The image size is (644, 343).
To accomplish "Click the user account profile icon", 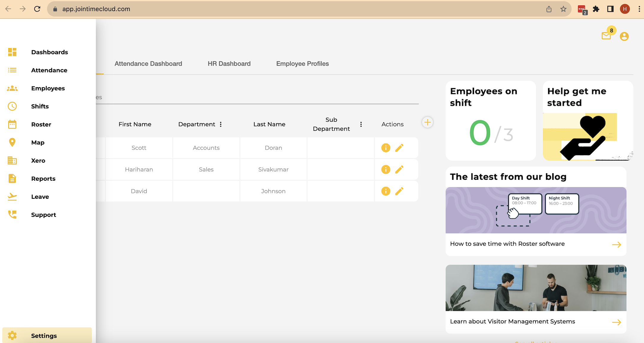I will (x=624, y=36).
